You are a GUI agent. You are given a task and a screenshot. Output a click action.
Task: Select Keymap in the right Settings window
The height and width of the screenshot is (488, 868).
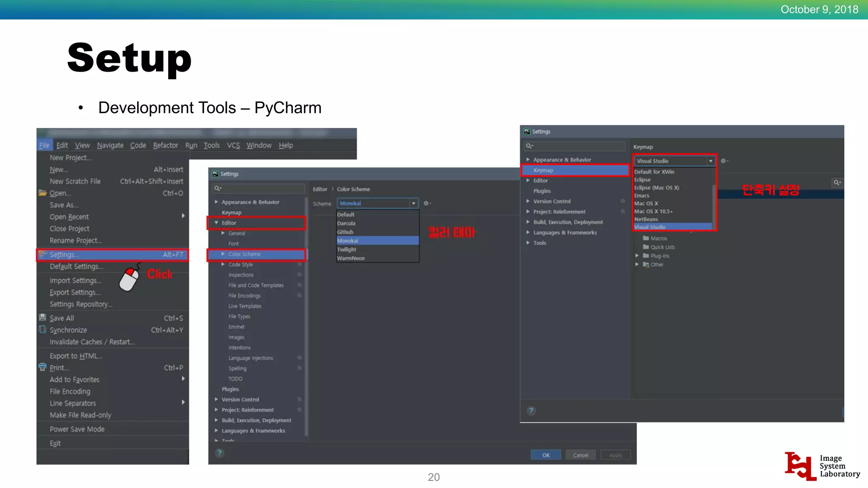pos(575,170)
